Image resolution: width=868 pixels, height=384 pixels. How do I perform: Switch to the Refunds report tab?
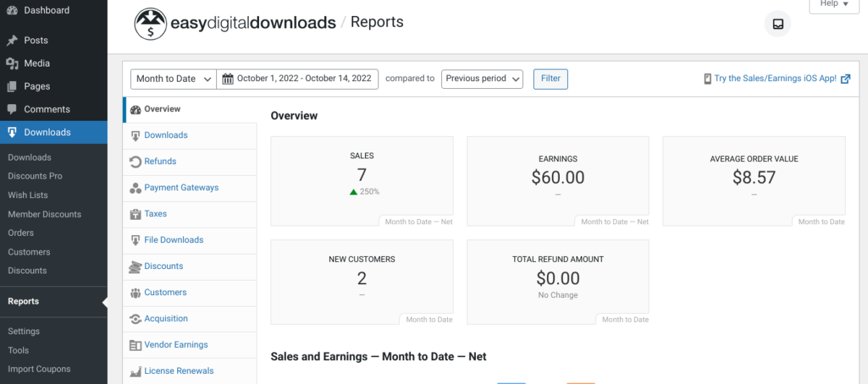[x=190, y=162]
